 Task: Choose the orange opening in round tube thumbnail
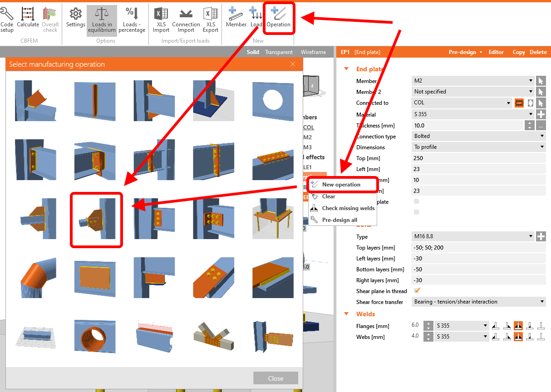pyautogui.click(x=95, y=336)
